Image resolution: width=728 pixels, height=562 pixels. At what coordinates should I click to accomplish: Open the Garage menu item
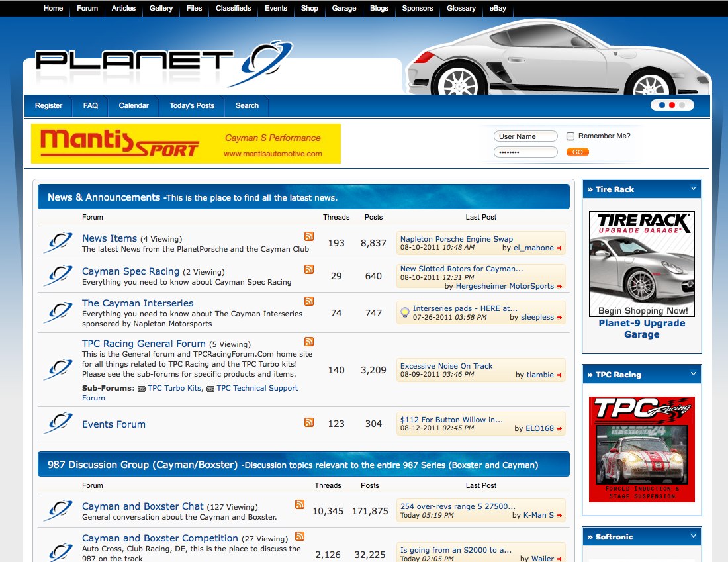tap(344, 9)
